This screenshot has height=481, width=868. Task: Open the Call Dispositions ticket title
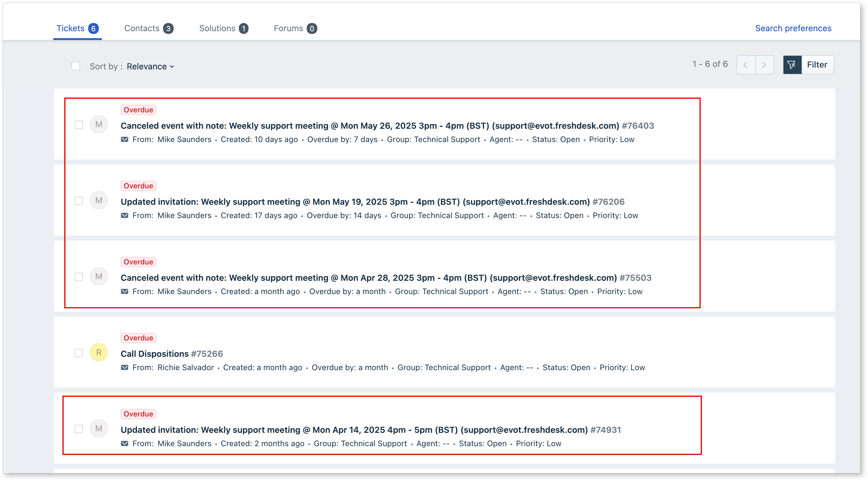pos(155,354)
